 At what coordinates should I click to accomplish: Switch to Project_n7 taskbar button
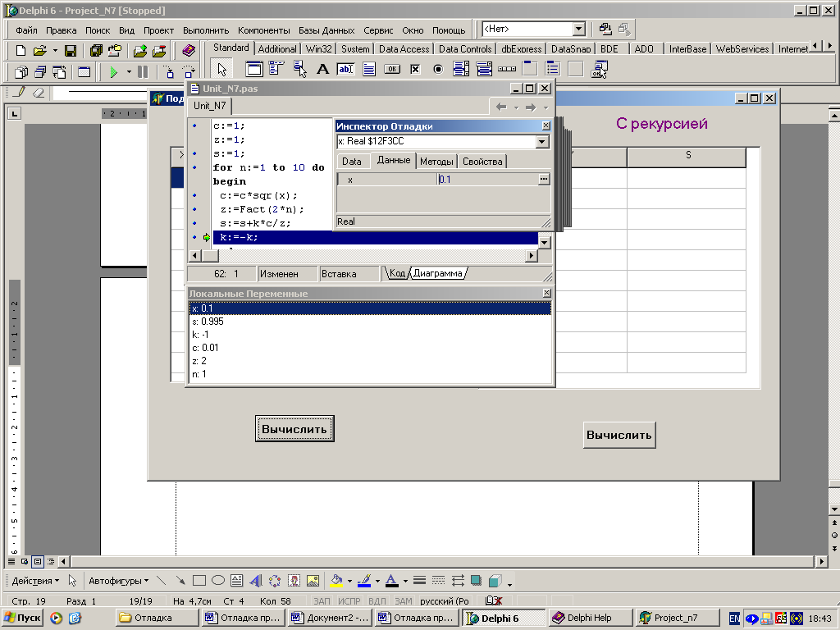pyautogui.click(x=678, y=618)
